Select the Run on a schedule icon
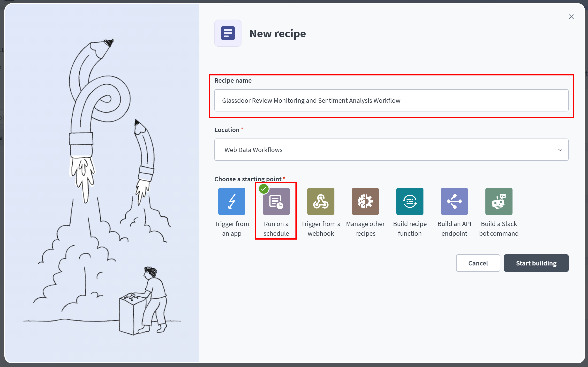 [276, 201]
